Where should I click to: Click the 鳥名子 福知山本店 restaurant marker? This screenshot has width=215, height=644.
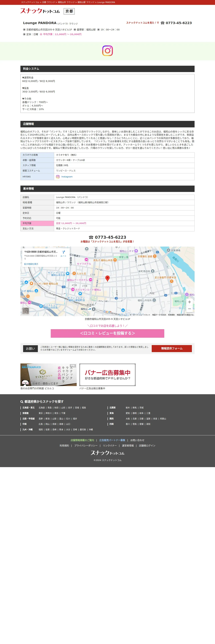pyautogui.click(x=115, y=260)
